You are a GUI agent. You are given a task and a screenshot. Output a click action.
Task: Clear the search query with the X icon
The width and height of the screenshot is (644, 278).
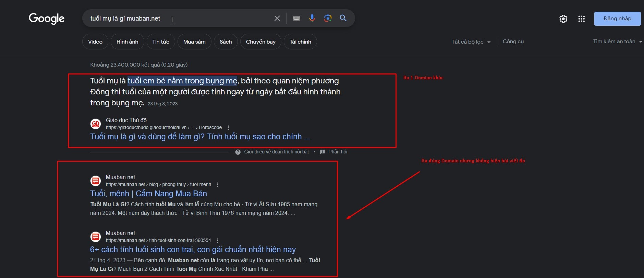277,18
